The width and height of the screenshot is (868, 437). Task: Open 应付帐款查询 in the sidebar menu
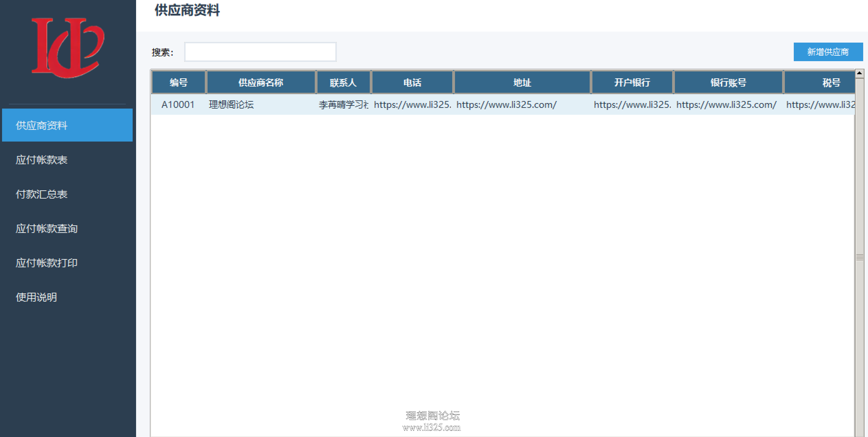tap(47, 228)
